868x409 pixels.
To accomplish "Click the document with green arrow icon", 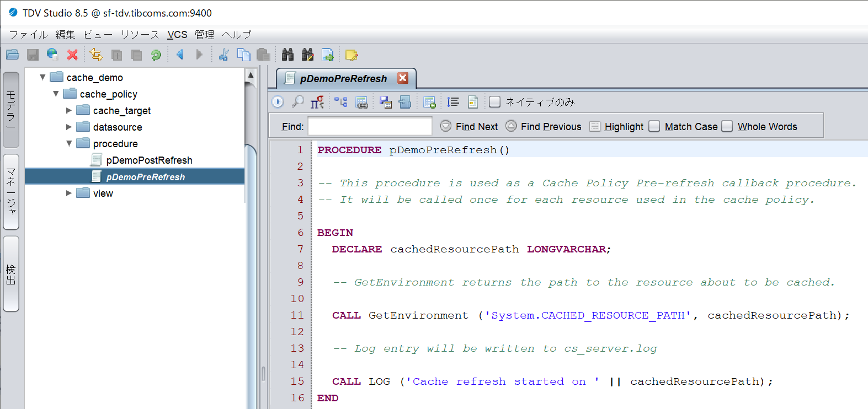I will (327, 55).
